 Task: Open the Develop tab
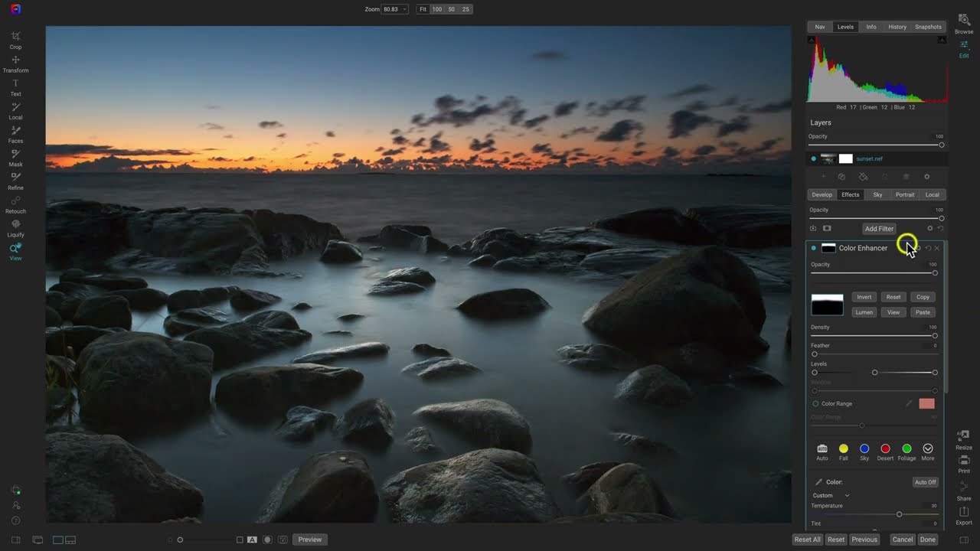[x=822, y=194]
